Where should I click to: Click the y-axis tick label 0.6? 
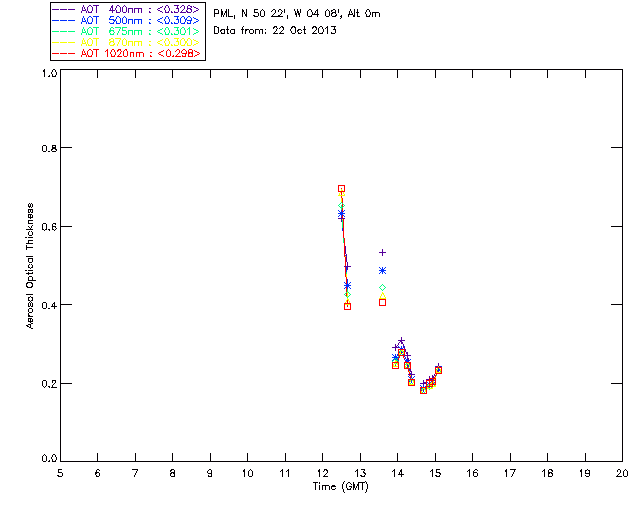pyautogui.click(x=49, y=227)
